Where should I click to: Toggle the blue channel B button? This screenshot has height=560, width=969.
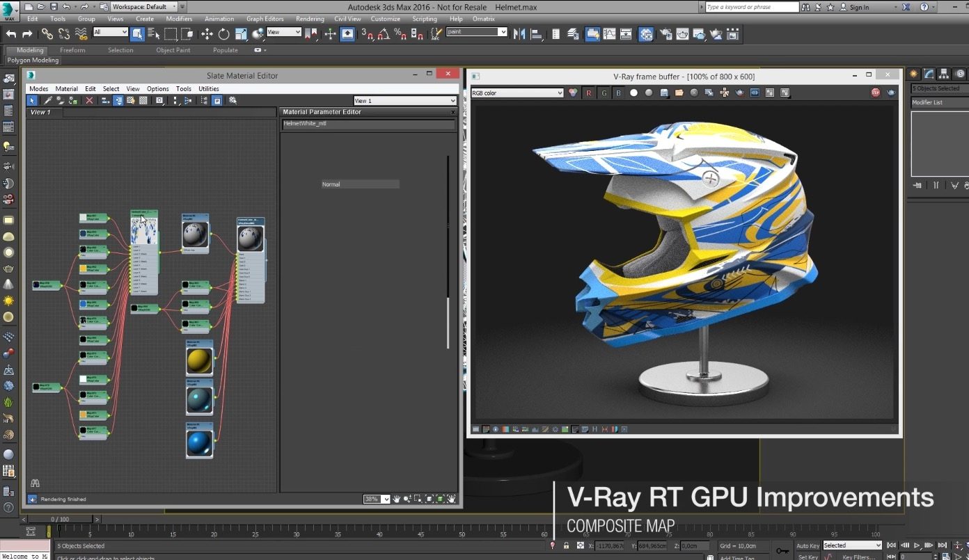(618, 93)
